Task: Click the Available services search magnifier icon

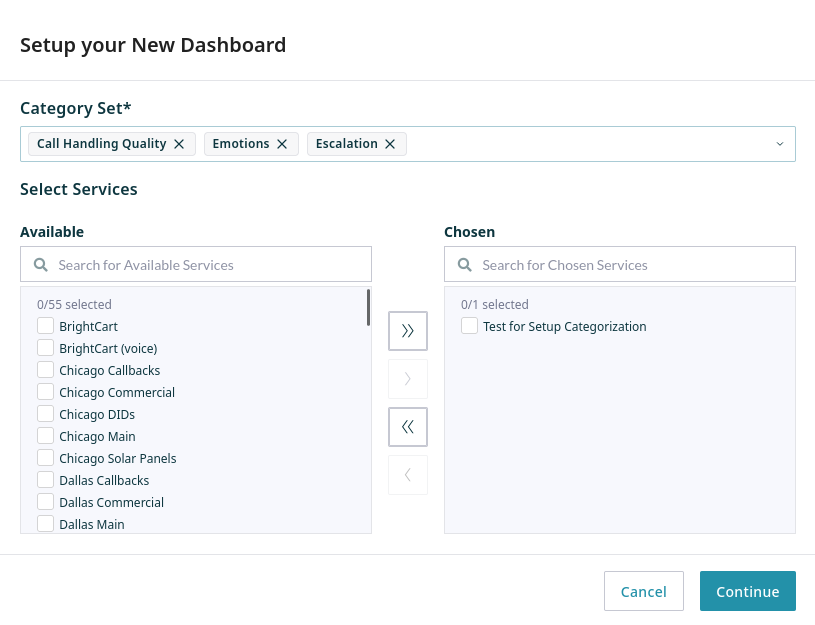Action: tap(41, 265)
